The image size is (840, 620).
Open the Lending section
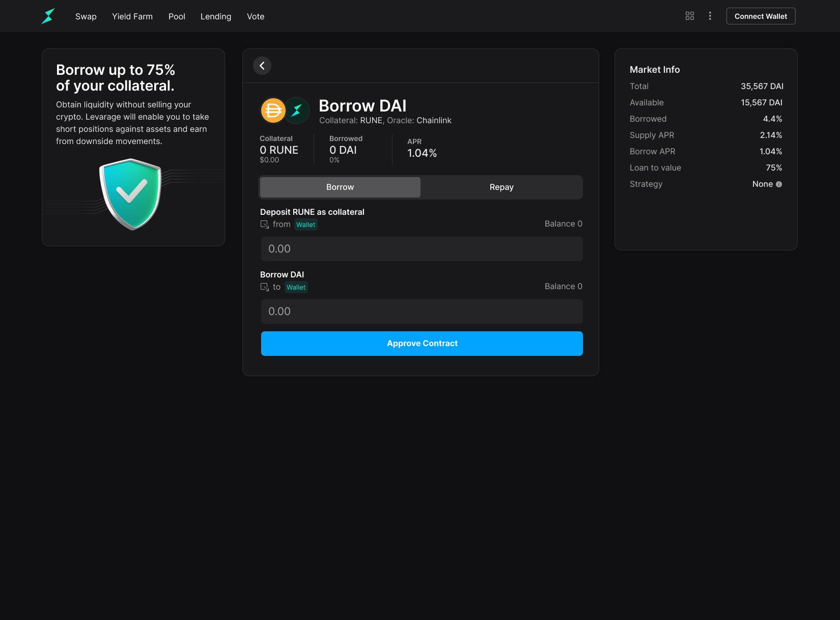pos(216,16)
